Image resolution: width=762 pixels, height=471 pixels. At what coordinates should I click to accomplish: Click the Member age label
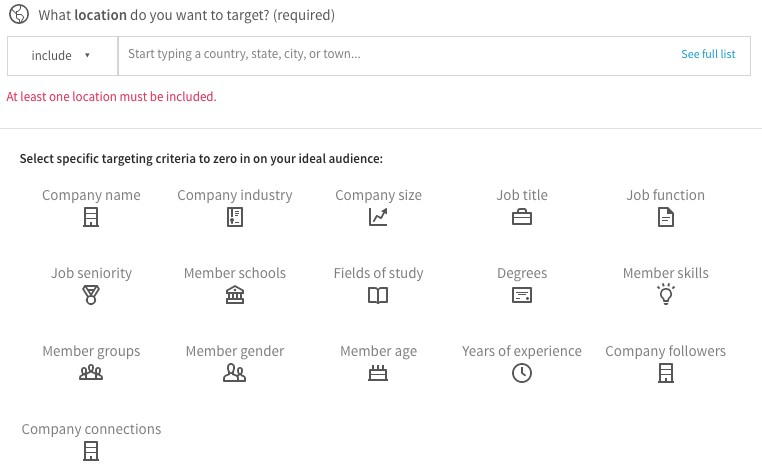[378, 351]
